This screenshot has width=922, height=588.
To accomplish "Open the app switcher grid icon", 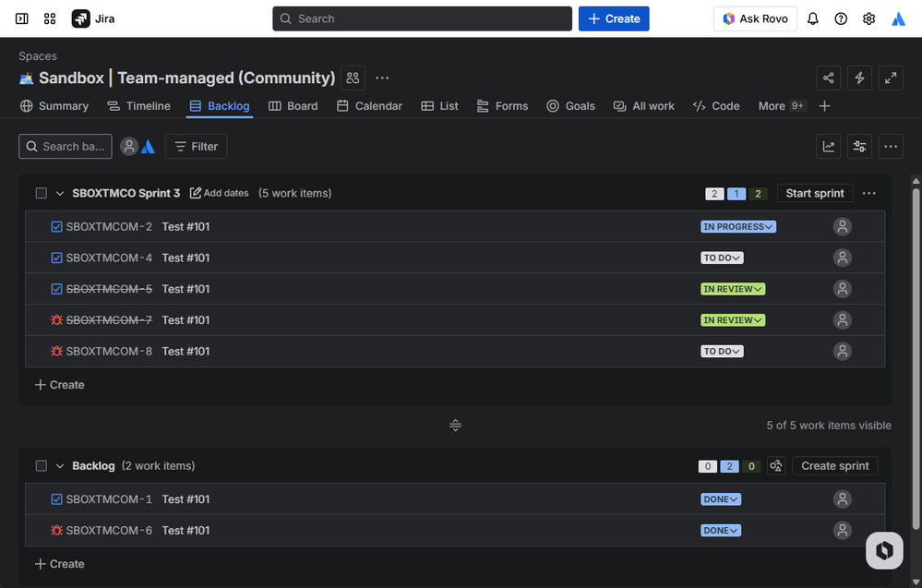I will coord(50,18).
